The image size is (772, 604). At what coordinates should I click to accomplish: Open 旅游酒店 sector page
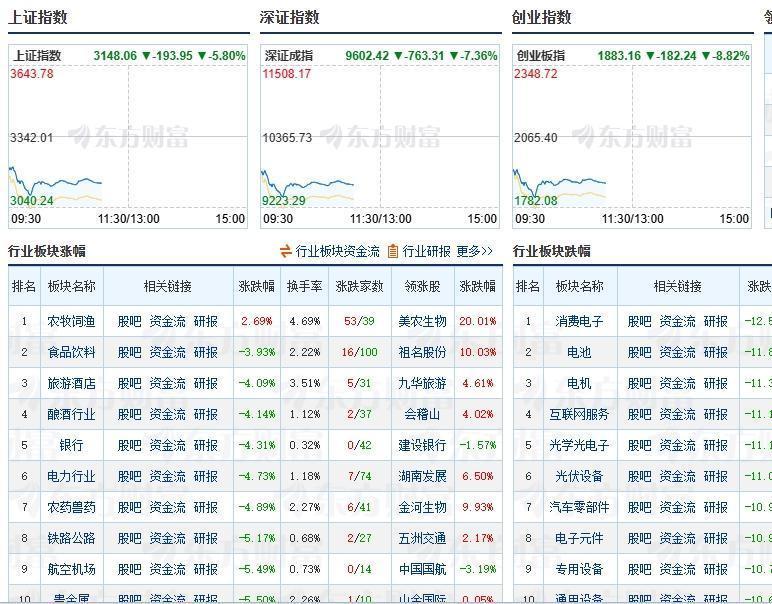click(71, 383)
